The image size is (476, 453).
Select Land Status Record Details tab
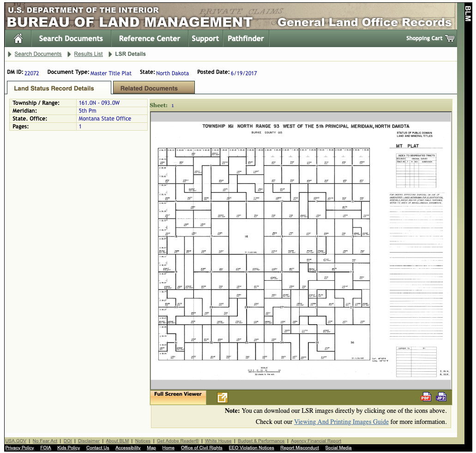coord(54,88)
